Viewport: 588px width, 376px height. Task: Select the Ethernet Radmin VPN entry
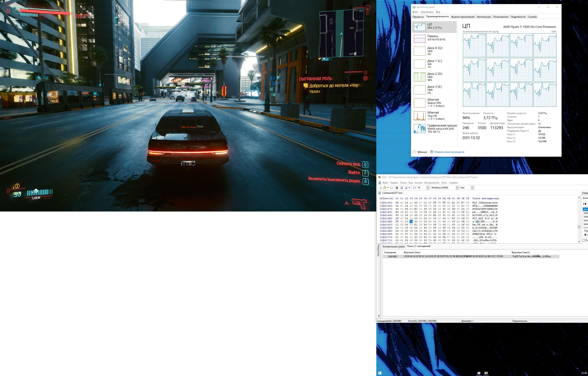[434, 103]
